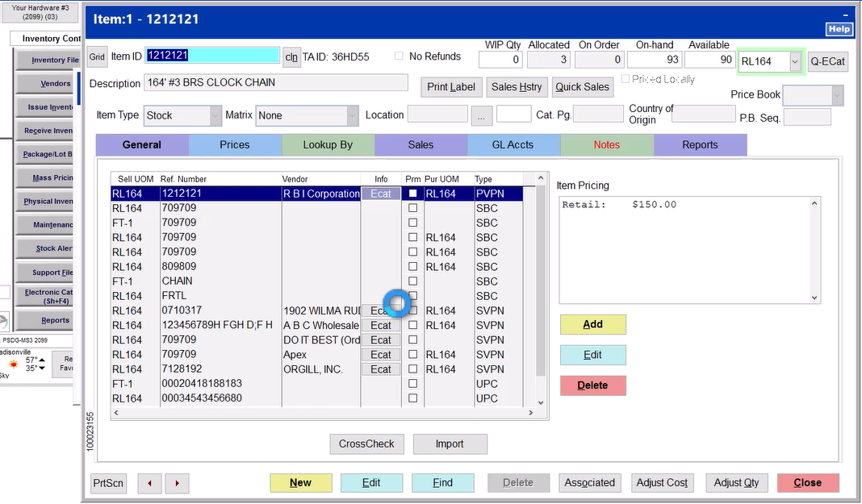Image resolution: width=862 pixels, height=504 pixels.
Task: Switch to the Notes tab
Action: pyautogui.click(x=606, y=145)
